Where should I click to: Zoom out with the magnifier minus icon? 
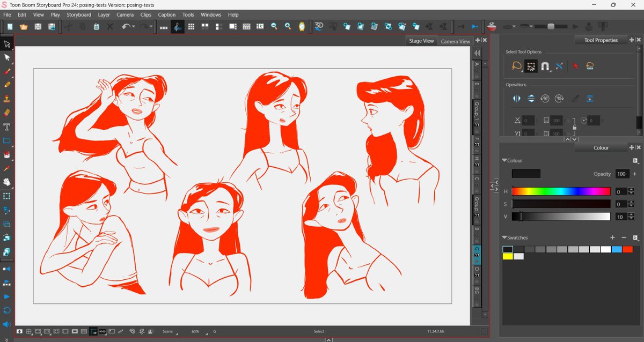tap(274, 26)
